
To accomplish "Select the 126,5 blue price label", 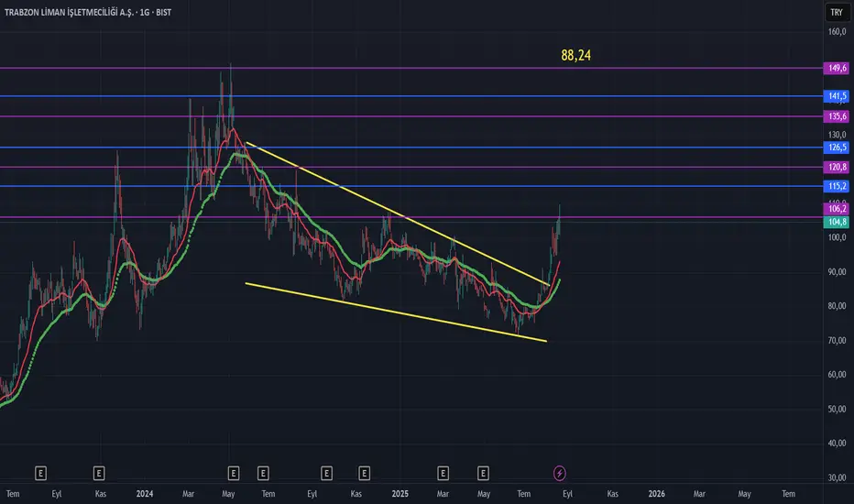I will [837, 148].
